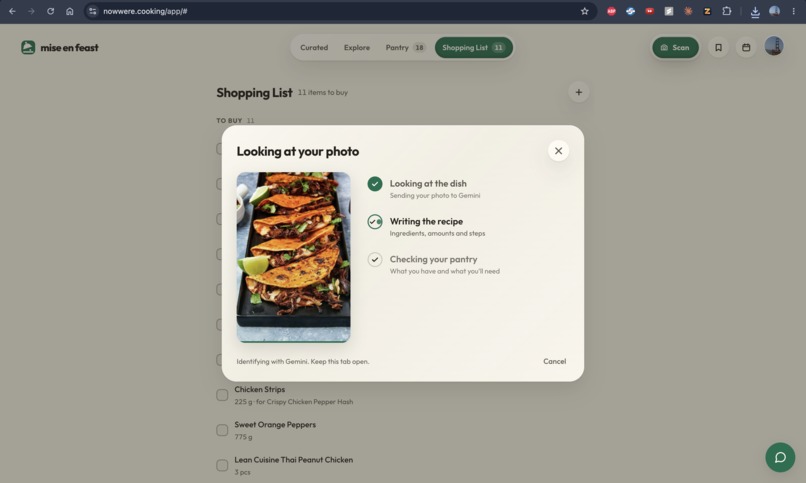Click the Sweet Orange Peppers item name
This screenshot has height=483, width=806.
coord(275,424)
